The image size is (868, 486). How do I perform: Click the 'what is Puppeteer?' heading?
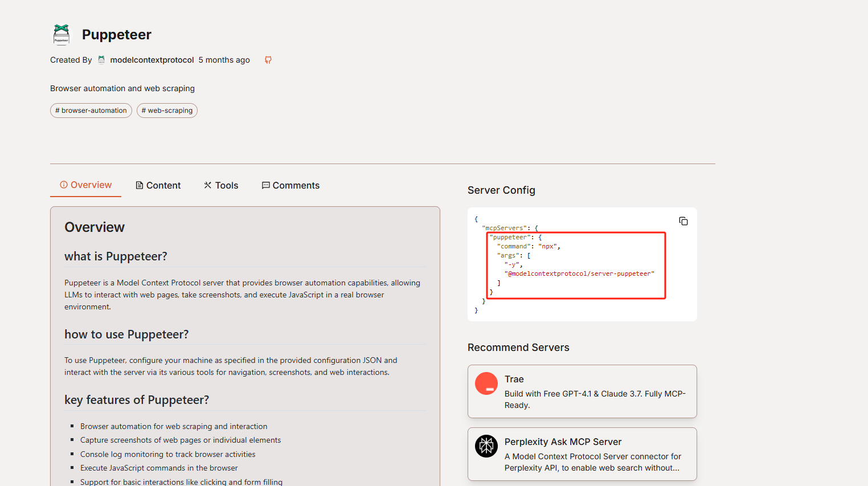click(x=116, y=256)
